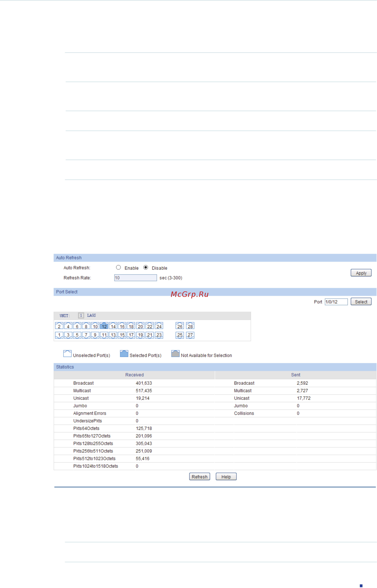
Task: Refresh the port statistics
Action: pyautogui.click(x=200, y=477)
